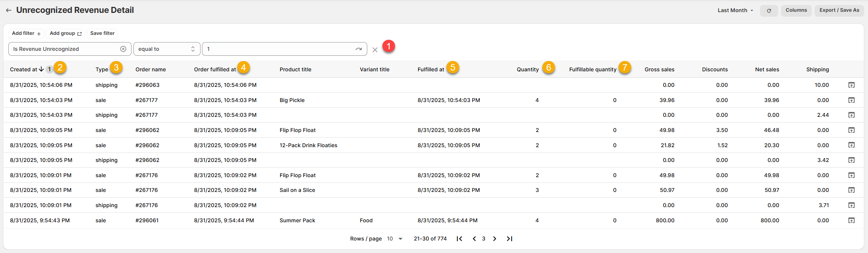868x253 pixels.
Task: Click the refresh report icon
Action: 769,11
